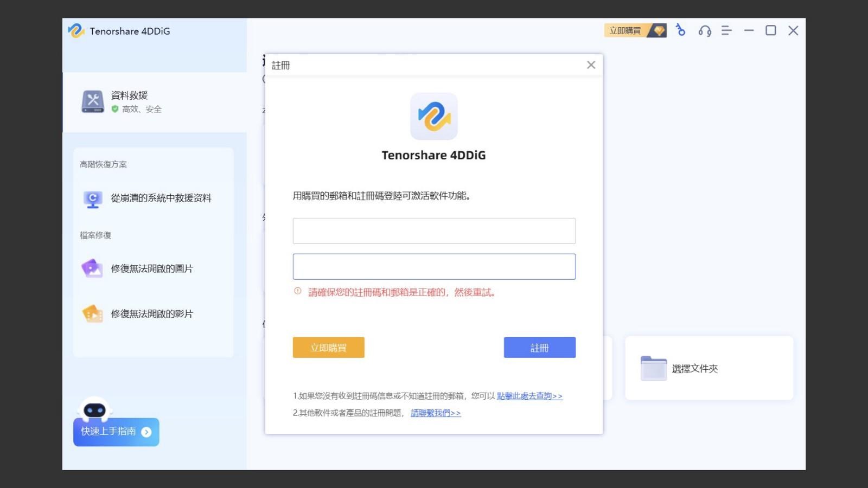Select the 修復無法開啟的圖片 photo repair icon

(x=92, y=268)
